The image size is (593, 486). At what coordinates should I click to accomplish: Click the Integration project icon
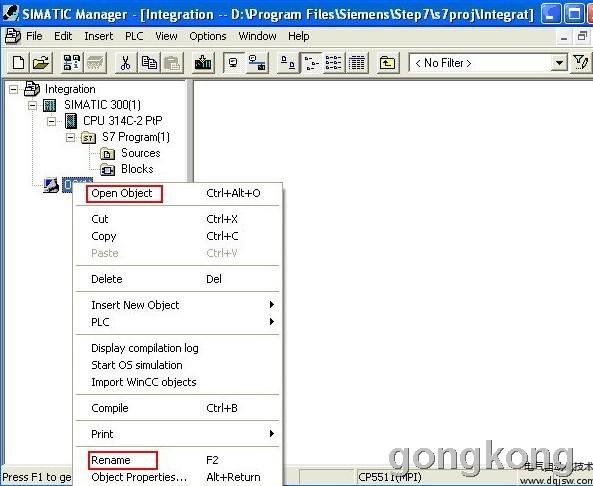click(32, 89)
